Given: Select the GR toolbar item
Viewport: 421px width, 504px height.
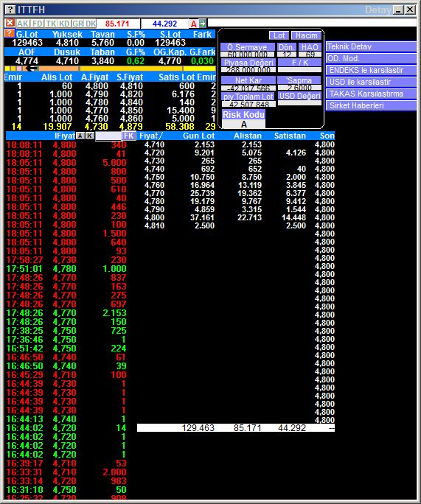Looking at the screenshot, I should [77, 24].
